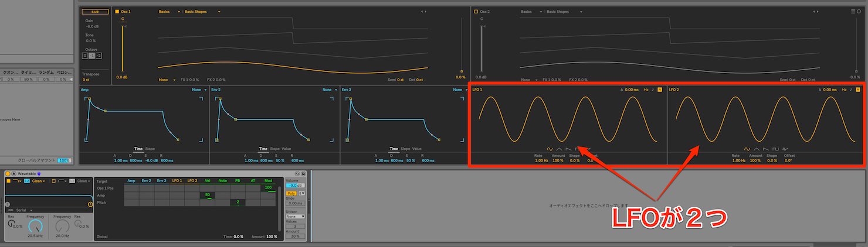Open Osc 2 Basics category dropdown
This screenshot has width=868, height=247.
click(x=531, y=12)
